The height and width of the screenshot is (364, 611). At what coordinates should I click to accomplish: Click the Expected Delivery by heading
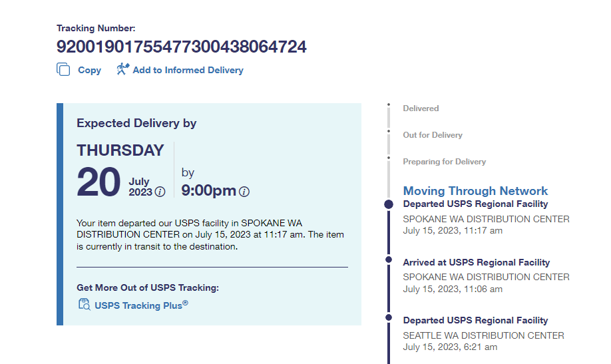coord(136,123)
